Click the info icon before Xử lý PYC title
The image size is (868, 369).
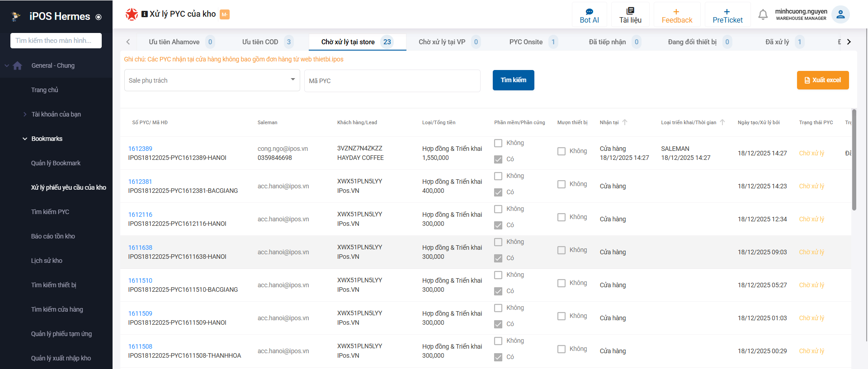click(x=145, y=14)
